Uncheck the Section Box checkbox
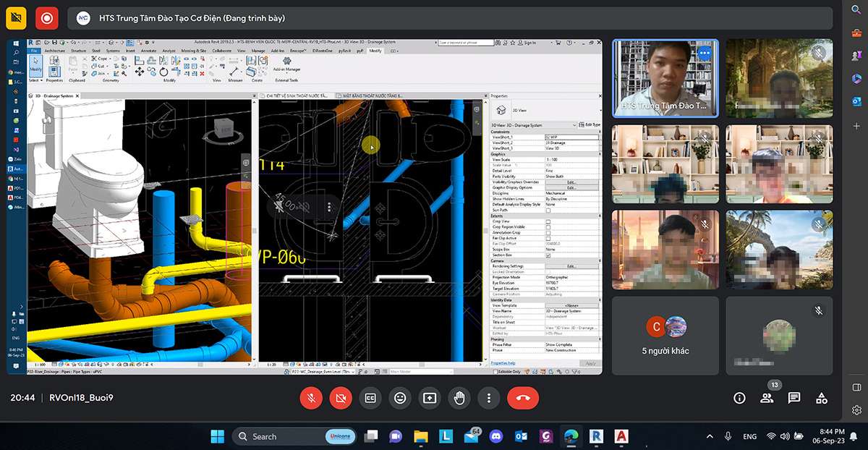The height and width of the screenshot is (450, 868). [x=548, y=255]
